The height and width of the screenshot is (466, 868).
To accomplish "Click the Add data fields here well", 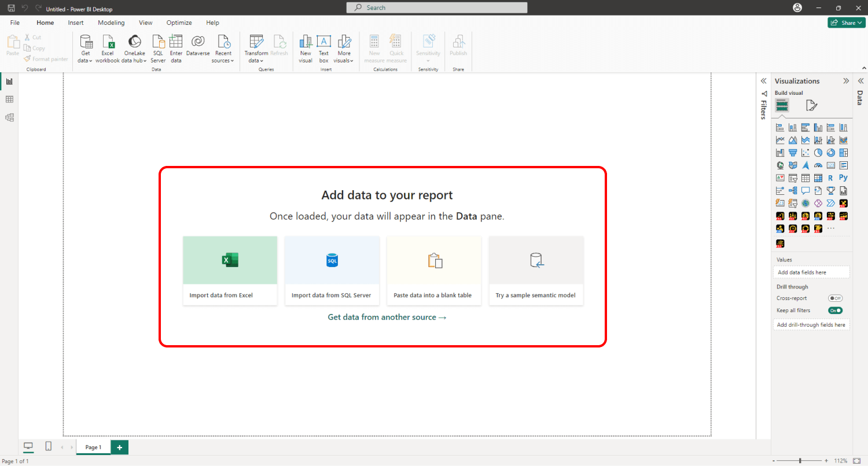I will tap(811, 272).
